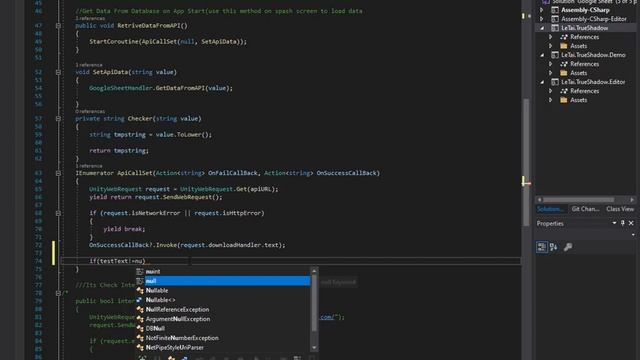Expand References under LeTai.TrueShadow
Image resolution: width=640 pixels, height=360 pixels.
pyautogui.click(x=551, y=37)
